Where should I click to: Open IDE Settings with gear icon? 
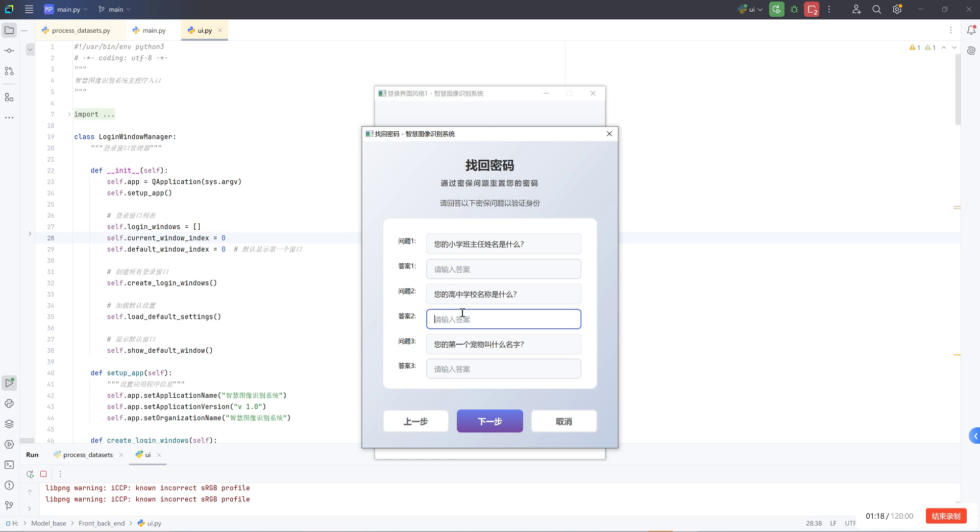pos(897,9)
